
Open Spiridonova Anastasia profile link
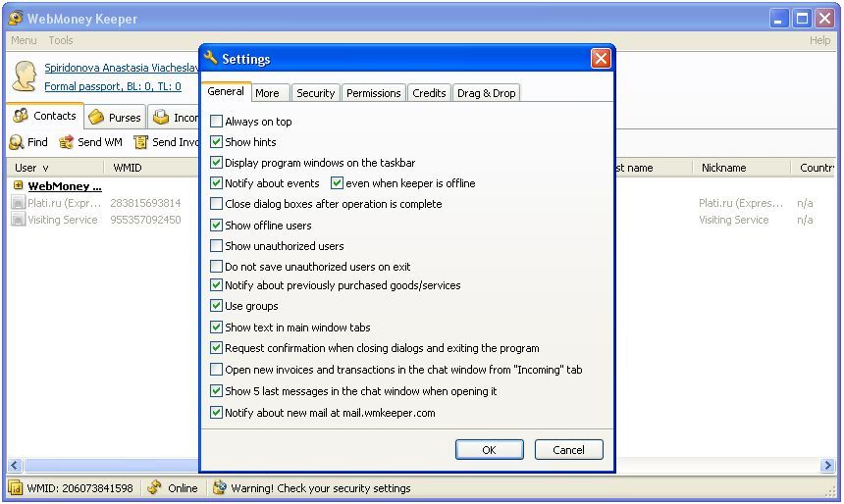point(122,68)
